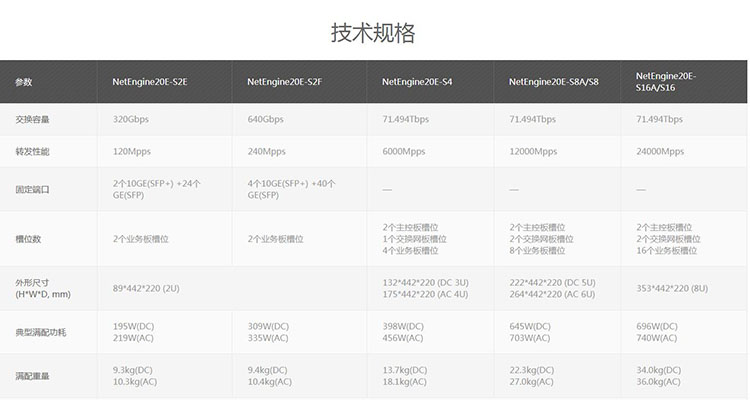The height and width of the screenshot is (400, 750).
Task: Select the 640Gbps switching capacity cell
Action: (x=265, y=119)
